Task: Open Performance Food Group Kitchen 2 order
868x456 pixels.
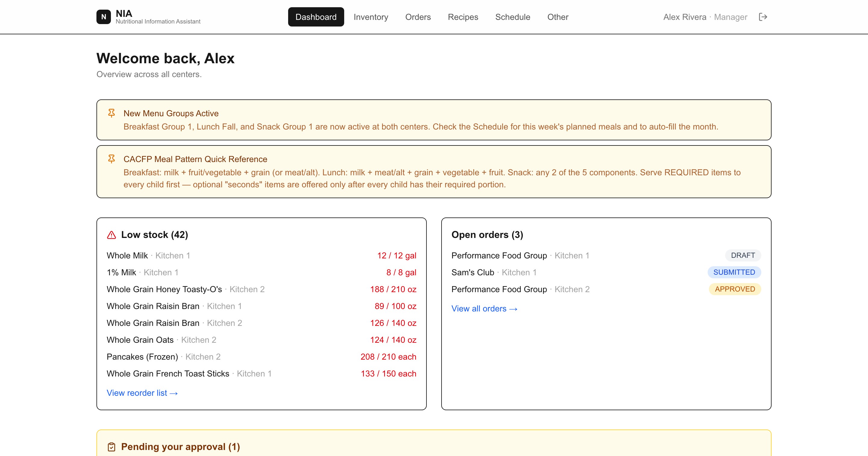Action: (606, 289)
